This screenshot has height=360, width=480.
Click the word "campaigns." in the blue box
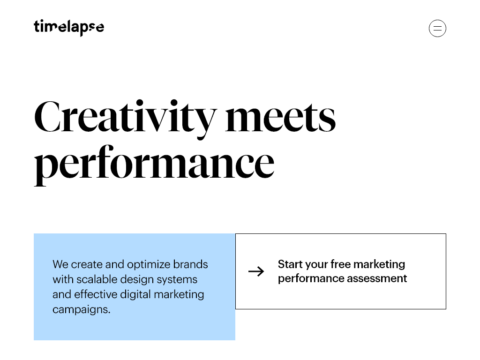[x=81, y=310]
